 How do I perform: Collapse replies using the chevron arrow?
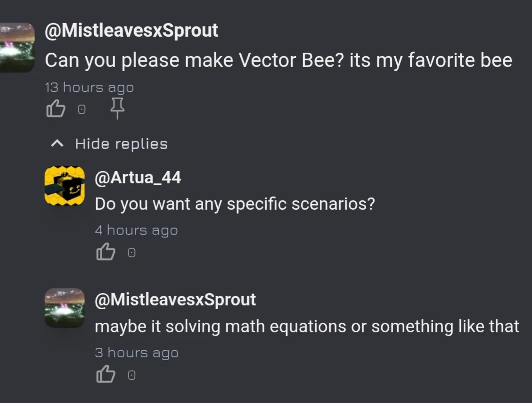pos(57,143)
